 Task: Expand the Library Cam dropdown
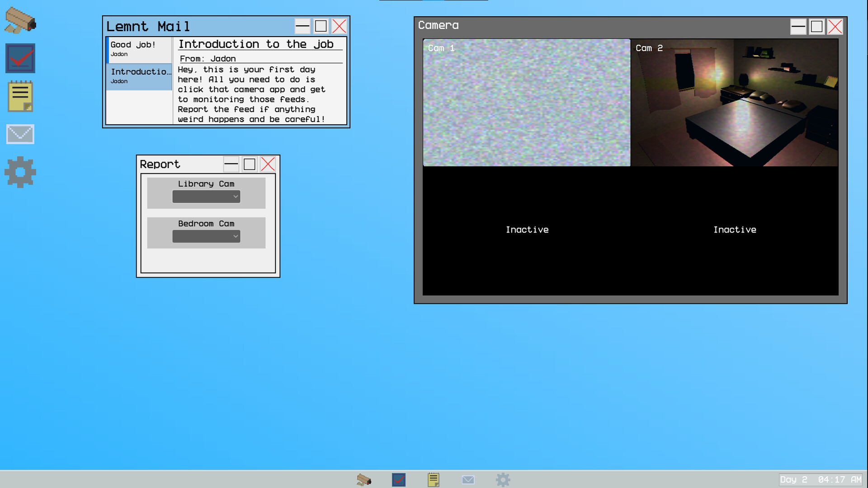pyautogui.click(x=206, y=197)
